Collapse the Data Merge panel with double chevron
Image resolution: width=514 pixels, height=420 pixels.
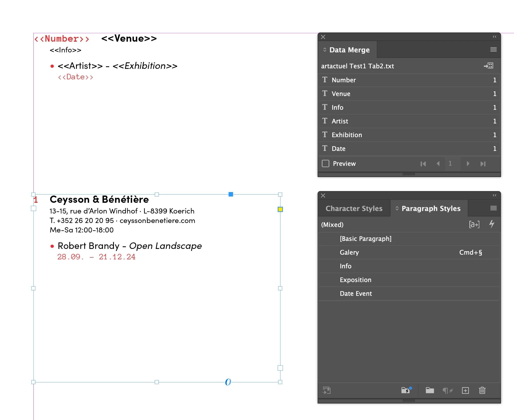coord(494,37)
